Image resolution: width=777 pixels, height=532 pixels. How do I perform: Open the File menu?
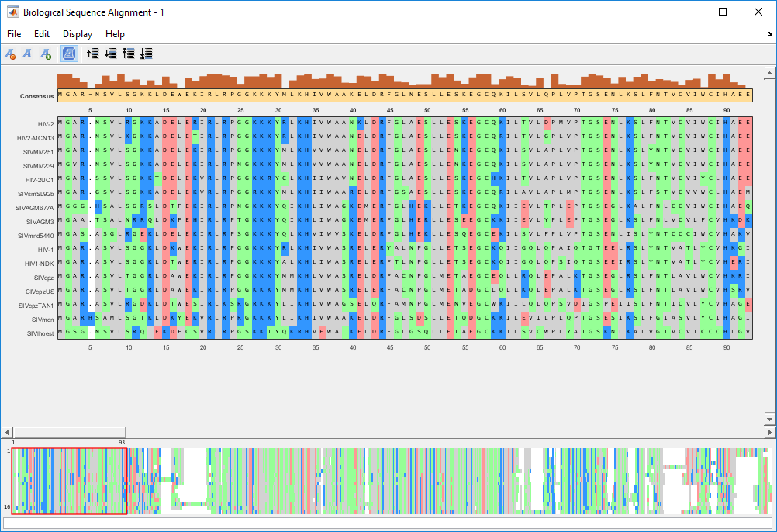tap(14, 33)
